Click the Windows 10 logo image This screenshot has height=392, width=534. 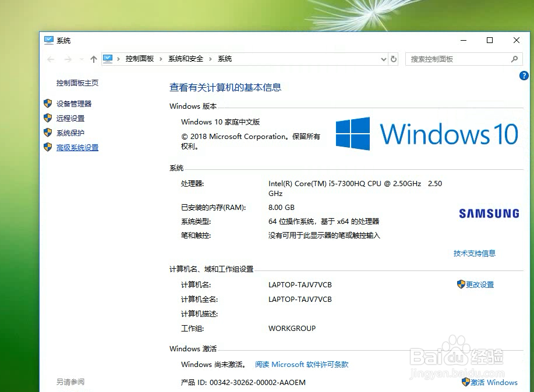[427, 134]
